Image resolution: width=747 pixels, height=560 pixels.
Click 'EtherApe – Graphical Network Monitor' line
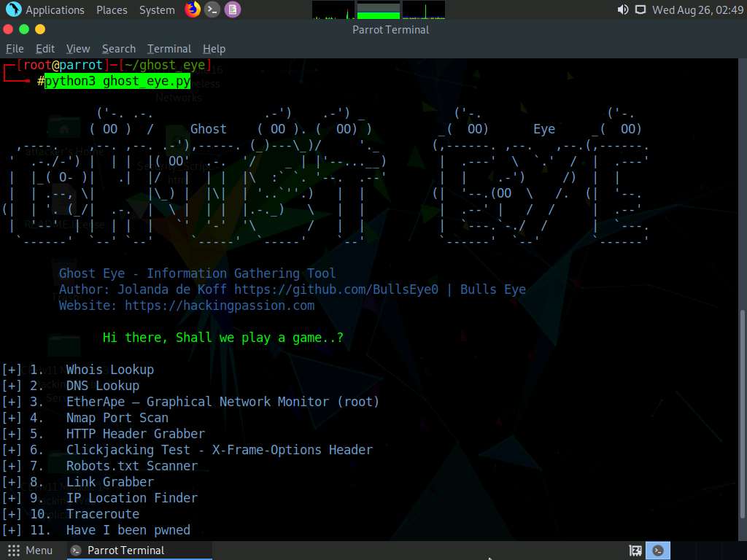click(x=222, y=402)
